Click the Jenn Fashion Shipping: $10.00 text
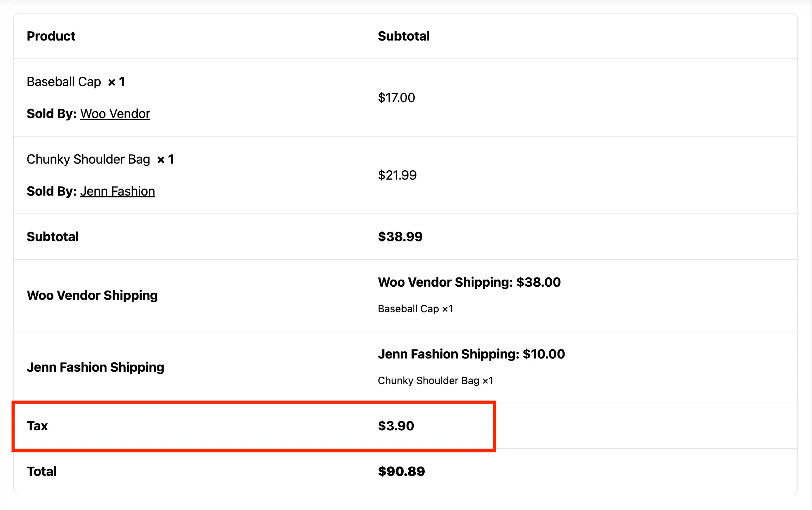This screenshot has height=510, width=812. click(x=471, y=354)
